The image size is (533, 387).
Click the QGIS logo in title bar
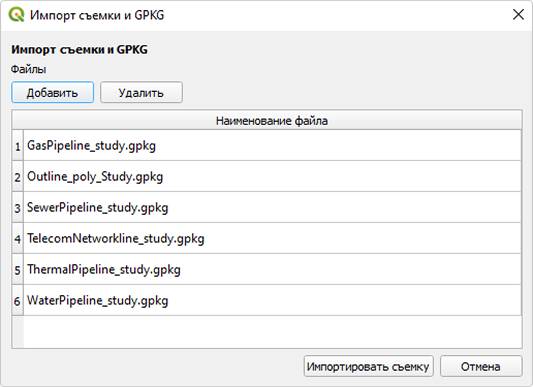click(16, 15)
